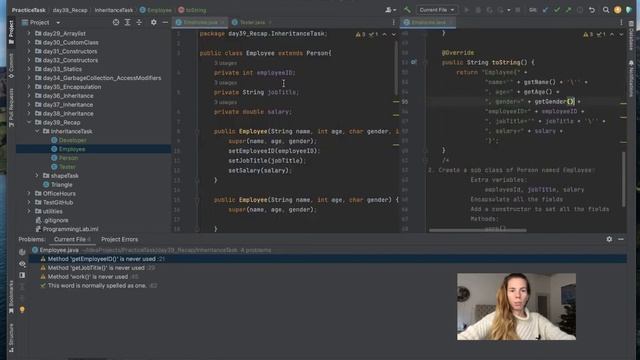Collapse the InheritanceTask package
This screenshot has height=360, width=640.
click(37, 131)
